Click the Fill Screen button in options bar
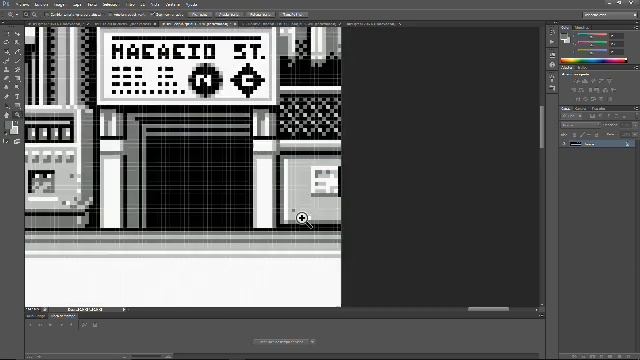The width and height of the screenshot is (640, 360). (260, 15)
